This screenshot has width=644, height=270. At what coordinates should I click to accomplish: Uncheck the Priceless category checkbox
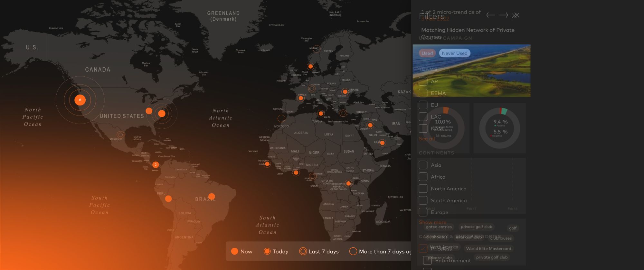[423, 248]
